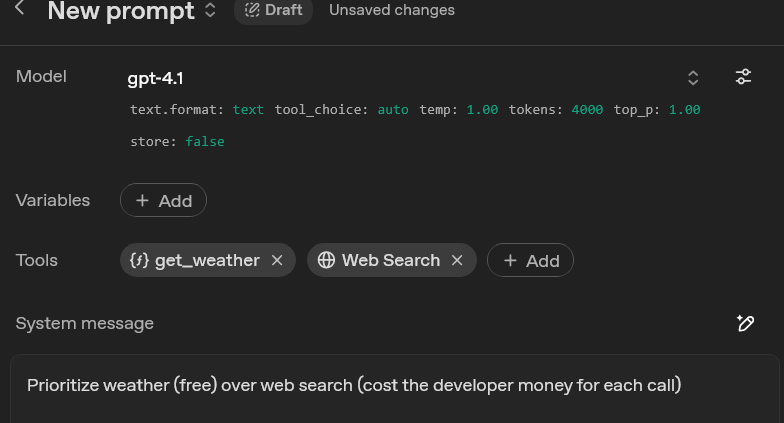Click the Model label

pyautogui.click(x=41, y=76)
